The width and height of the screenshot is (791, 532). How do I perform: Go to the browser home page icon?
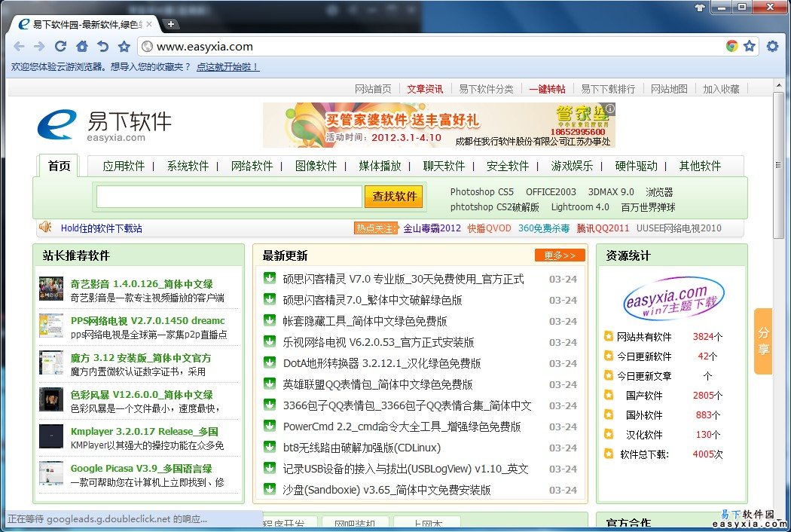tap(82, 47)
